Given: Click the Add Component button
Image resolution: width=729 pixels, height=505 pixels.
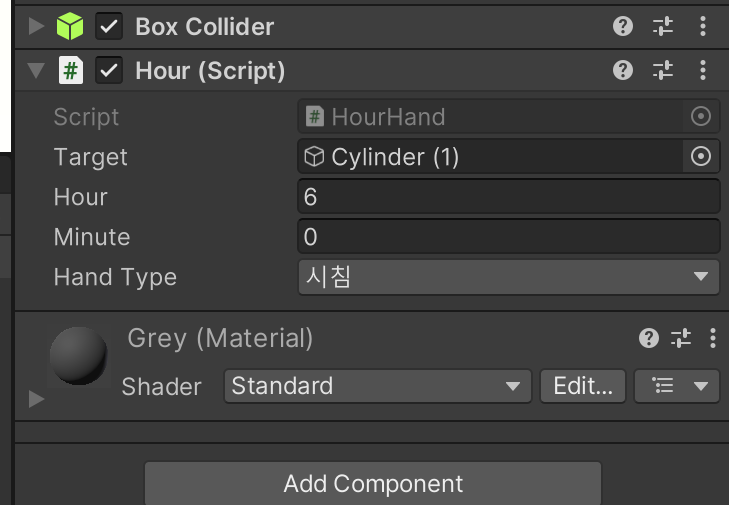Looking at the screenshot, I should coord(372,484).
